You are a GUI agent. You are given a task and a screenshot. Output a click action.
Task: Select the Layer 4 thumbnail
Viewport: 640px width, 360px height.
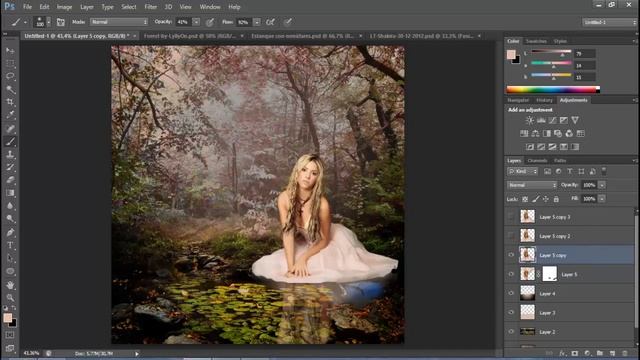(x=527, y=293)
